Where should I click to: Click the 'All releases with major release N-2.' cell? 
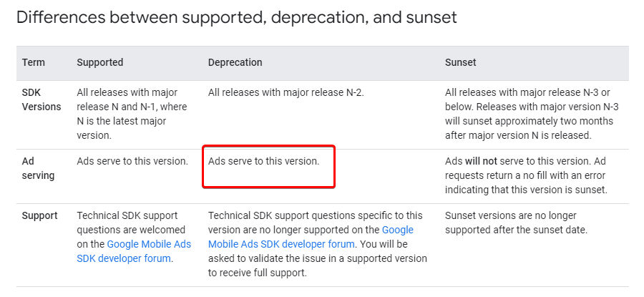[x=286, y=92]
